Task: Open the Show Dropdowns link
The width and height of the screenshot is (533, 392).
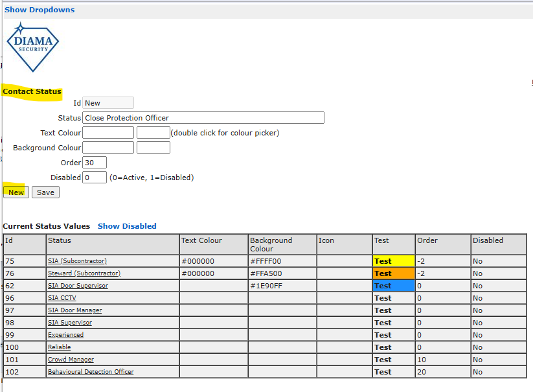Action: 40,10
